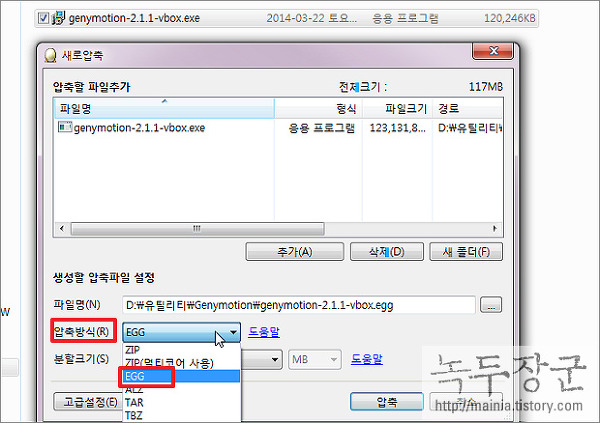Select ZIP from the format list
The image size is (600, 423).
(x=133, y=350)
